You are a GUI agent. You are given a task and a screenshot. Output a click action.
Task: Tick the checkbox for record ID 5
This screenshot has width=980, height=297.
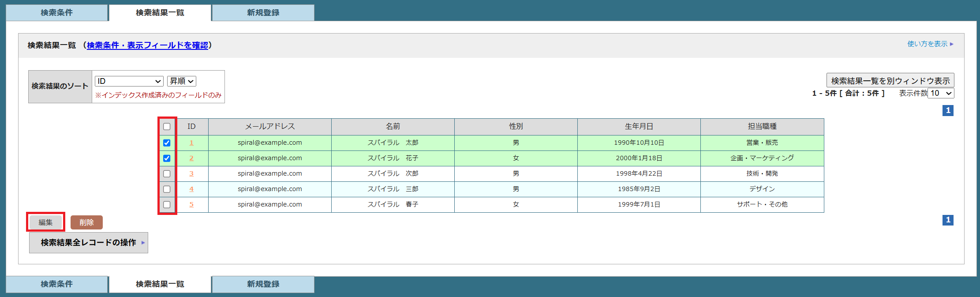tap(167, 205)
